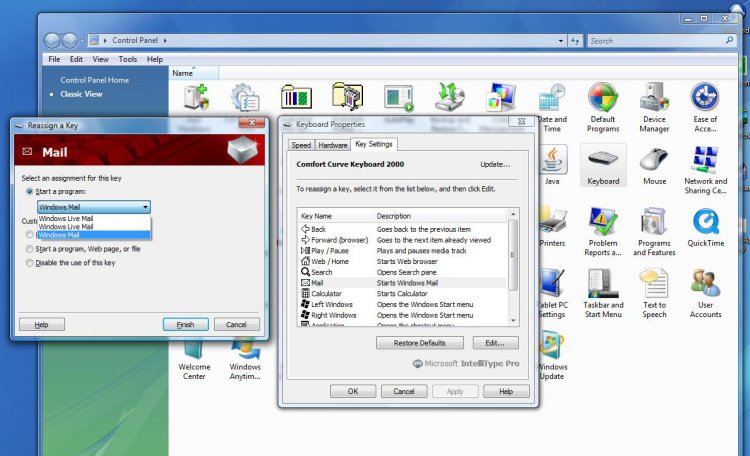Select the 'Play / Pause' row in the key list

[x=402, y=251]
